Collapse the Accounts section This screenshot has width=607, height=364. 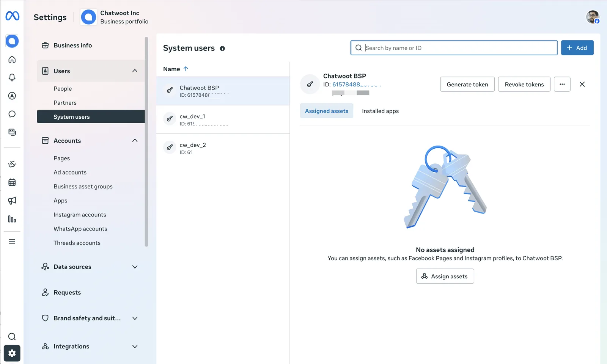pyautogui.click(x=135, y=141)
